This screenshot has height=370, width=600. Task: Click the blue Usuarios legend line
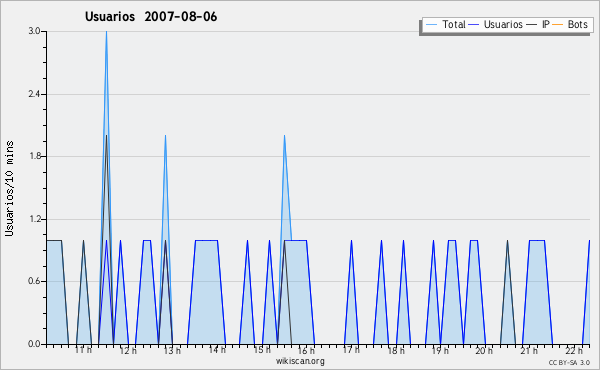coord(474,25)
